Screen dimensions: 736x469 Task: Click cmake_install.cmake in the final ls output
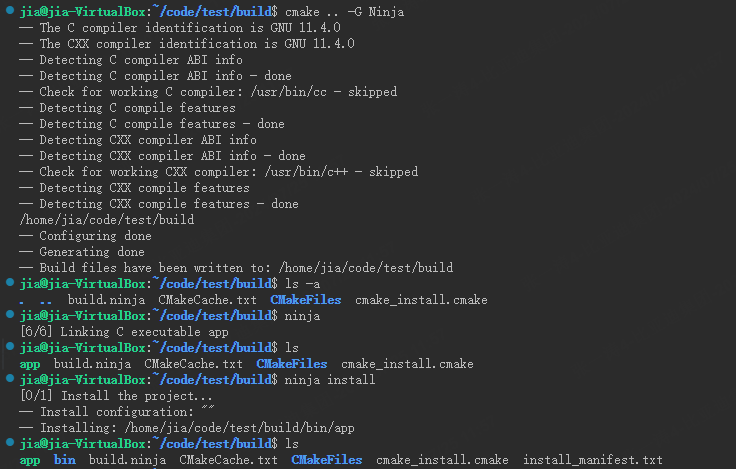[442, 460]
